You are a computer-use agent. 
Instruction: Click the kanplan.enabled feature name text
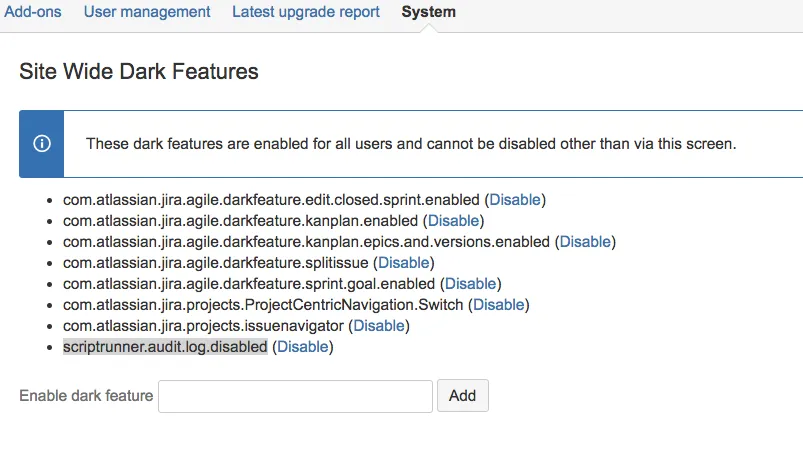(241, 221)
